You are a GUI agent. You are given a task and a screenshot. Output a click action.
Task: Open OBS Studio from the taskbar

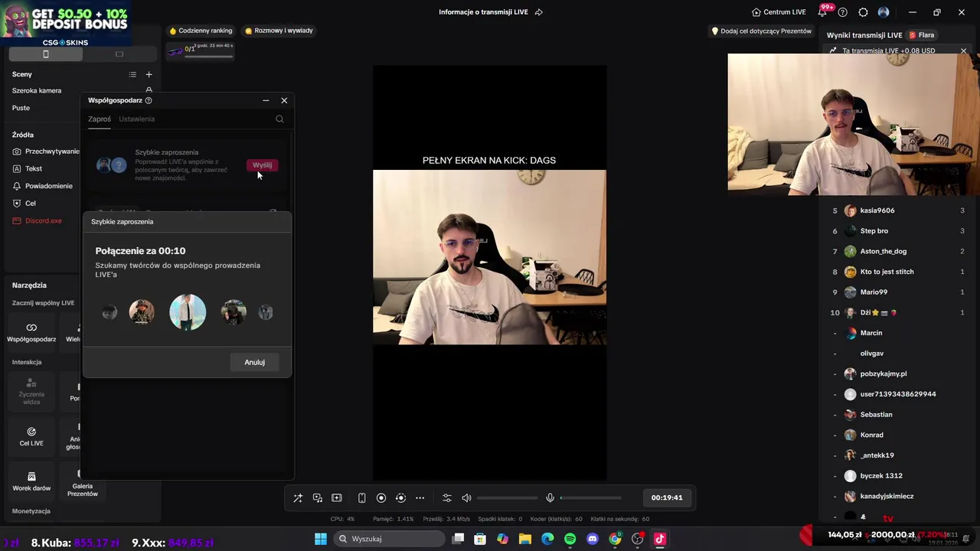[637, 539]
